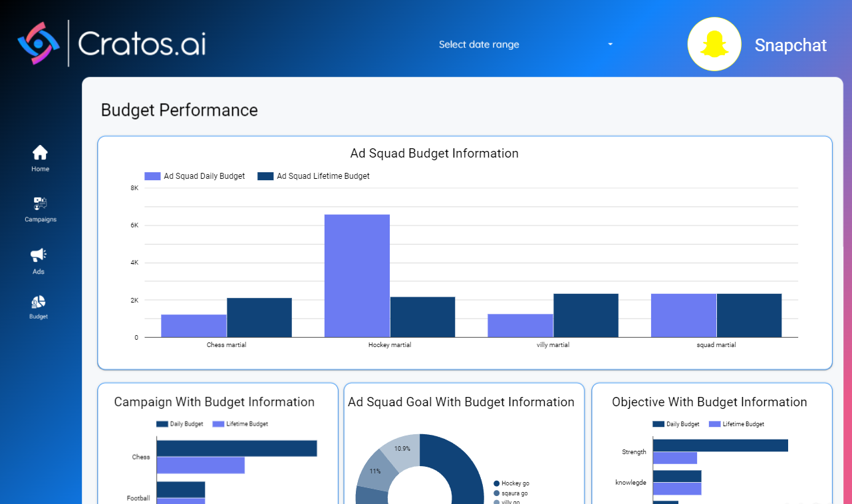This screenshot has height=504, width=852.
Task: Click Campaign With Budget Information title
Action: pyautogui.click(x=214, y=402)
